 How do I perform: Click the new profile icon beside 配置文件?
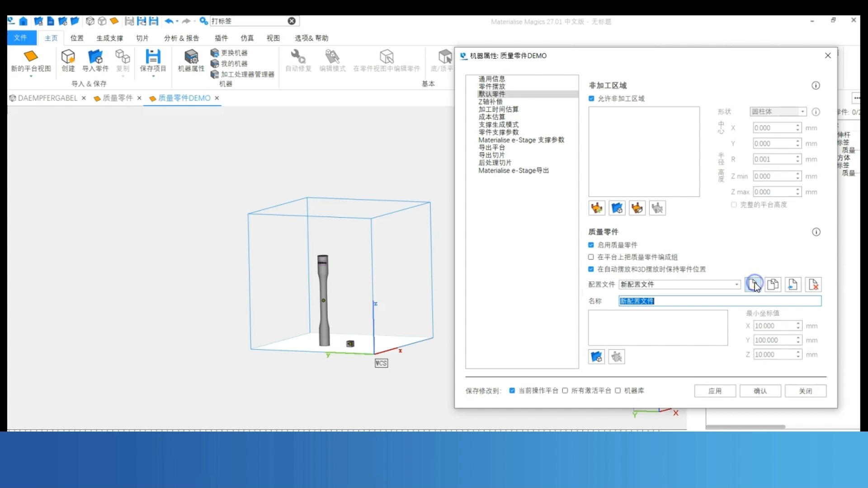(x=753, y=284)
